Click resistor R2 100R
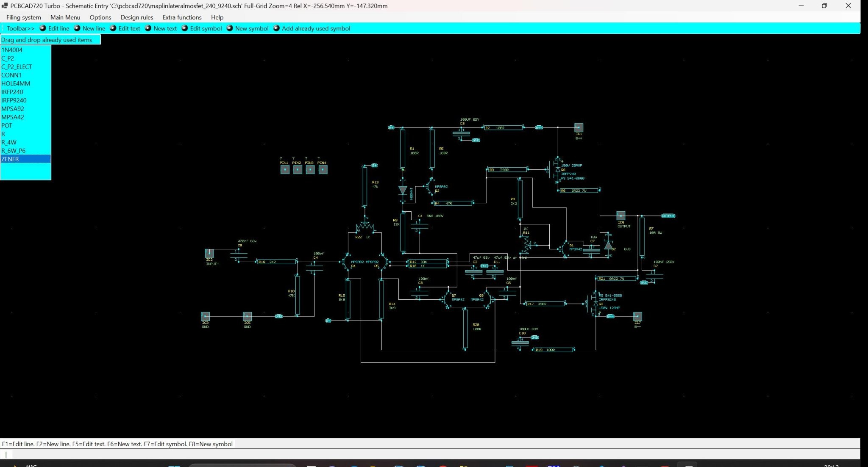 [x=503, y=127]
